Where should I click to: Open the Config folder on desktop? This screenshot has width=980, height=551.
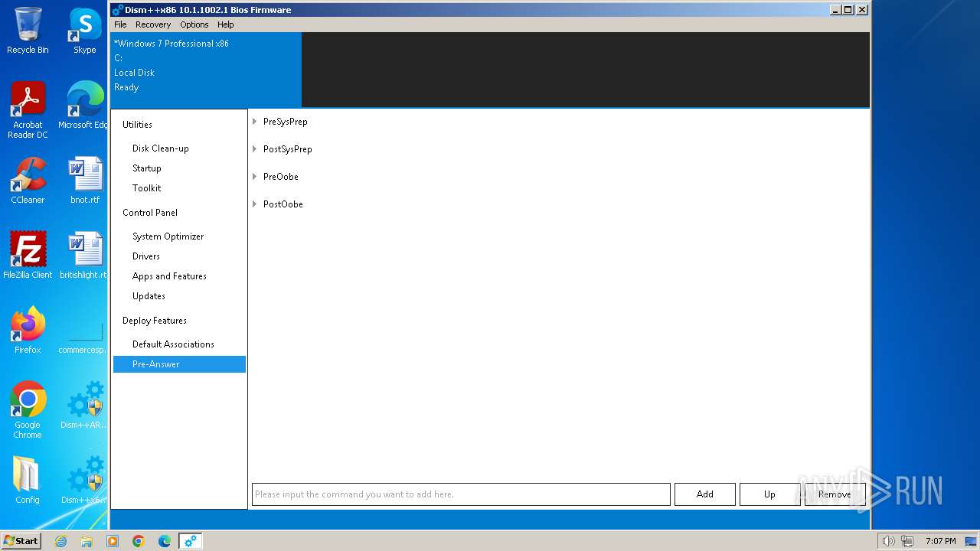[x=28, y=481]
